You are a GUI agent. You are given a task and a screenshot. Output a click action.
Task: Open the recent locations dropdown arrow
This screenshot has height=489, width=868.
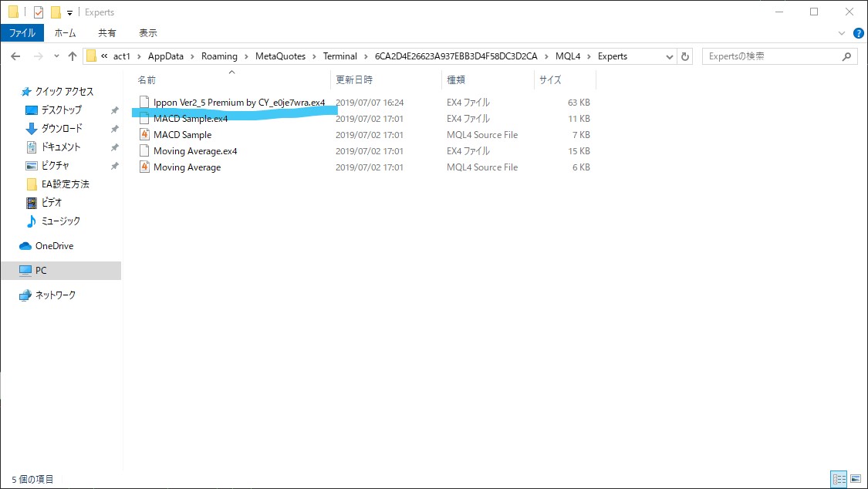pos(56,56)
